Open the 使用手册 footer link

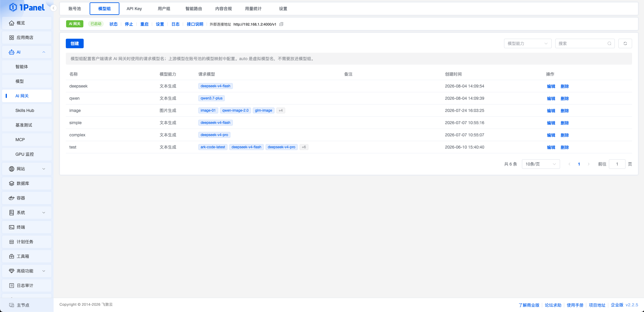pyautogui.click(x=575, y=305)
